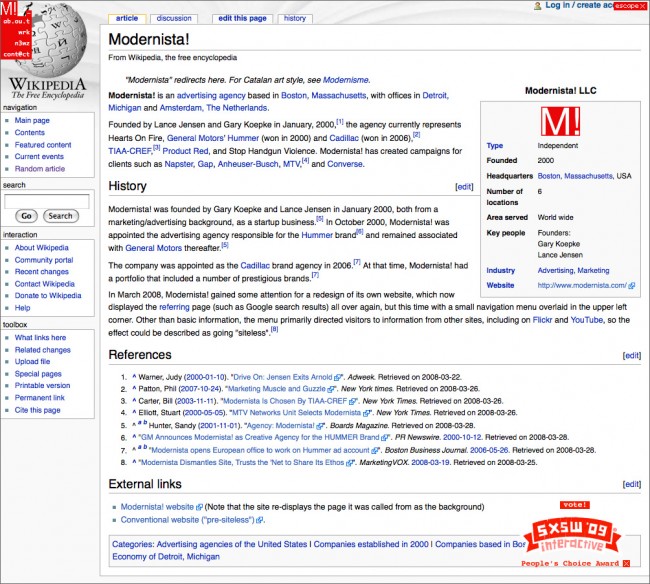The image size is (650, 584).
Task: Open the Flickr link in History text
Action: pyautogui.click(x=542, y=320)
